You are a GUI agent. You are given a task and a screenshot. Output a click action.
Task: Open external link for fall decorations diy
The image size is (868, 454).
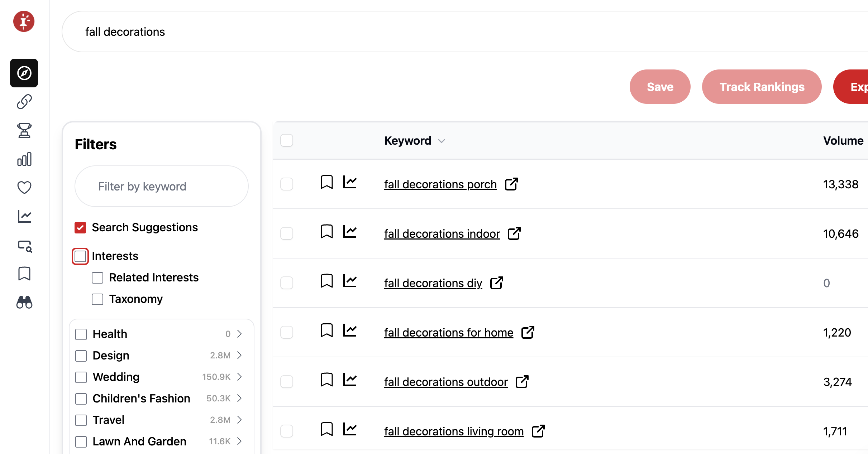click(497, 283)
